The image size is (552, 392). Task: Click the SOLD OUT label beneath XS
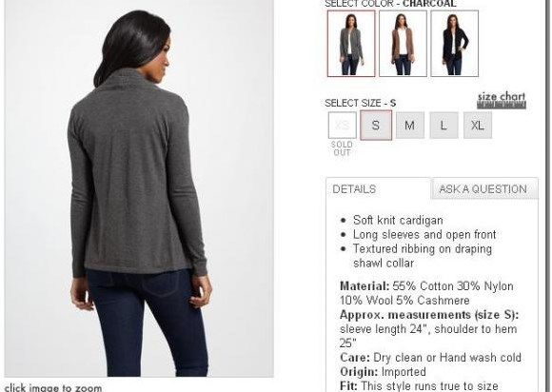(342, 148)
